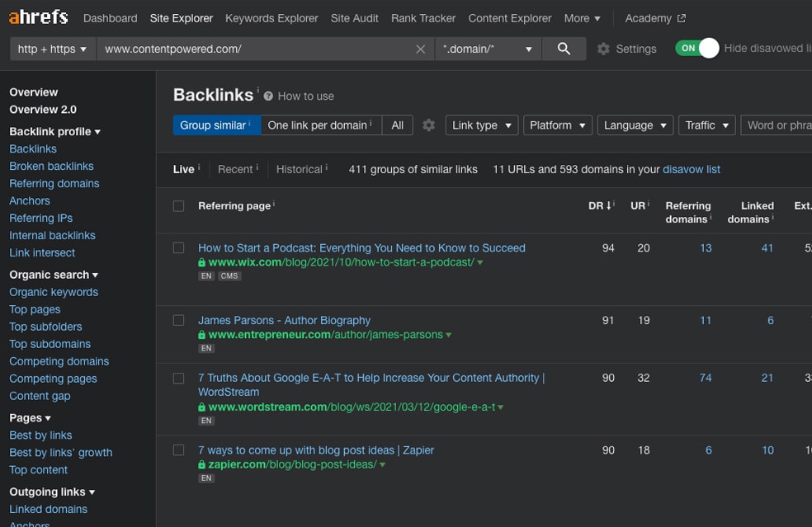Click the lock icon for wordstream.com URL
This screenshot has width=812, height=527.
(x=201, y=407)
